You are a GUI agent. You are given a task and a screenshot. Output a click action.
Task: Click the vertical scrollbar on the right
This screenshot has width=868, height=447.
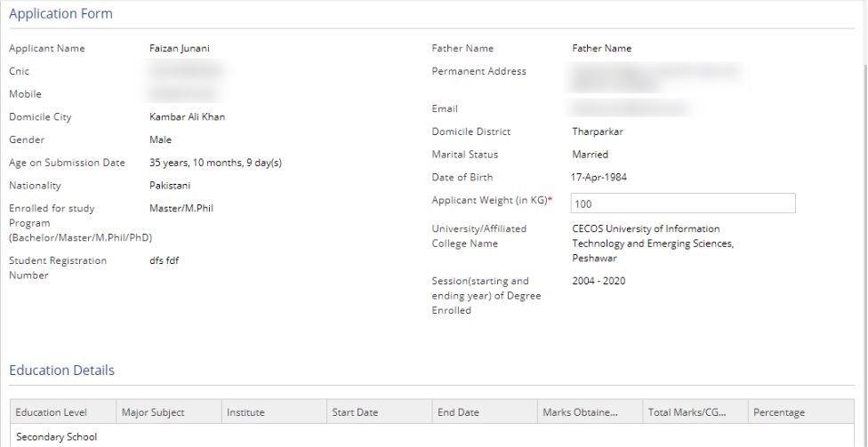(x=861, y=222)
